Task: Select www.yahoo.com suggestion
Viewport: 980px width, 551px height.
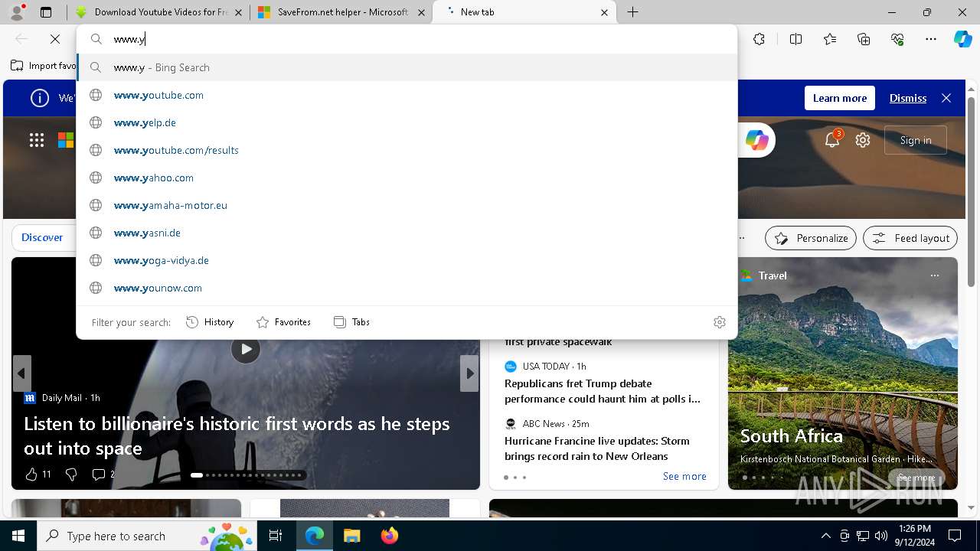Action: coord(407,178)
